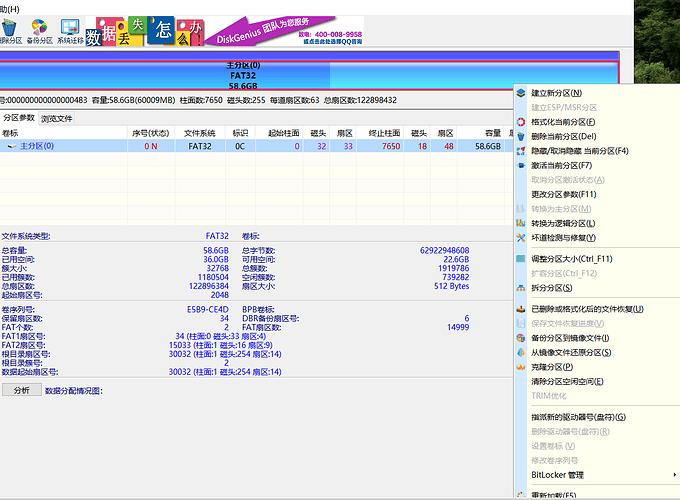The width and height of the screenshot is (680, 500).
Task: Click the format icon beside 格式化当前分区
Action: (521, 122)
